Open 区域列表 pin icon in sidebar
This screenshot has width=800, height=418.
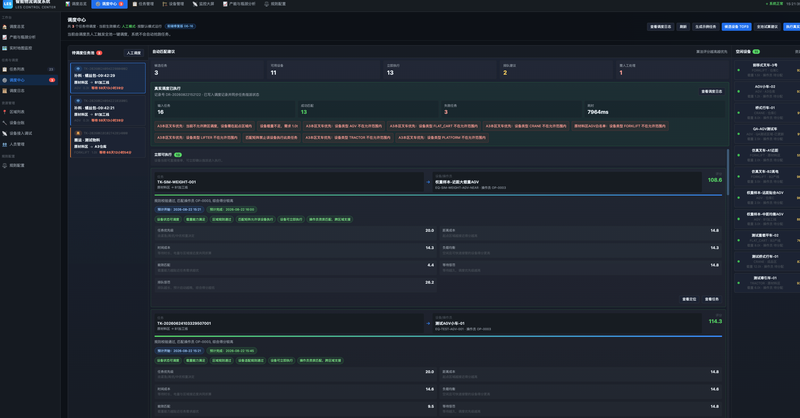pos(5,112)
